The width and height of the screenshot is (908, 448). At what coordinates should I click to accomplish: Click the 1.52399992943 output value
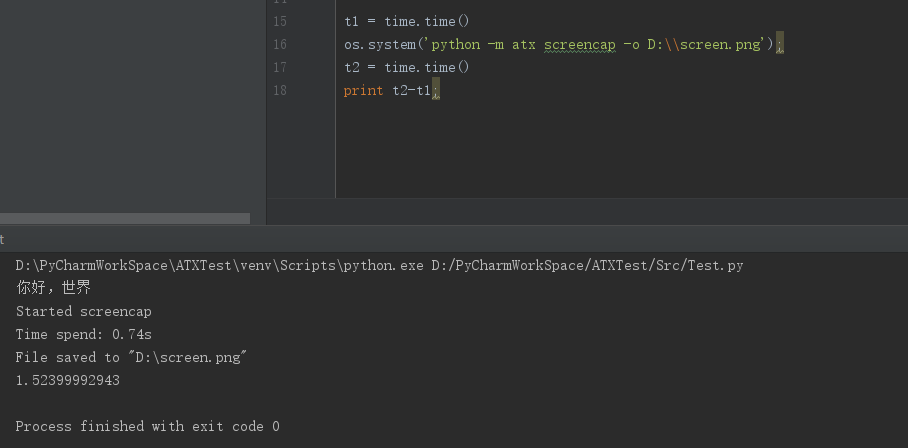coord(68,380)
